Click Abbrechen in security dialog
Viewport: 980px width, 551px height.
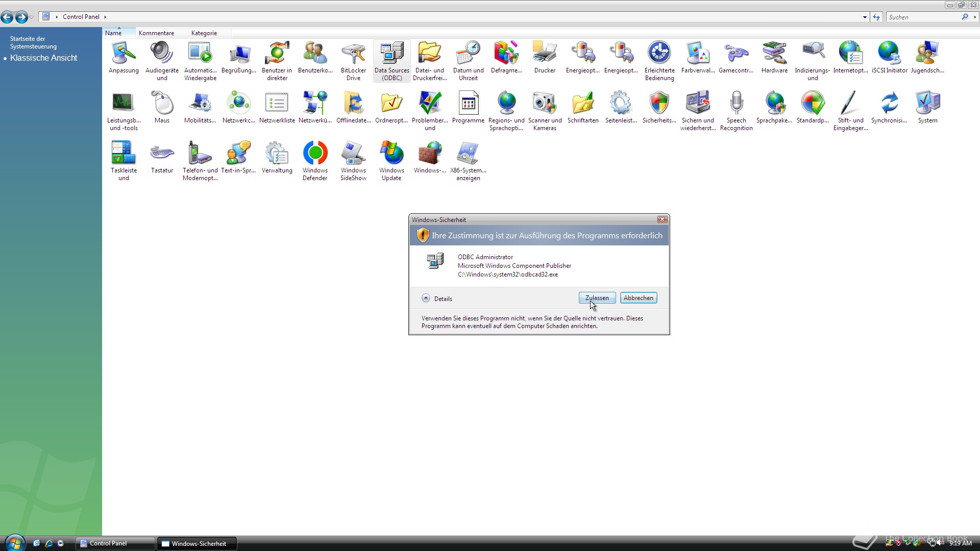click(638, 298)
